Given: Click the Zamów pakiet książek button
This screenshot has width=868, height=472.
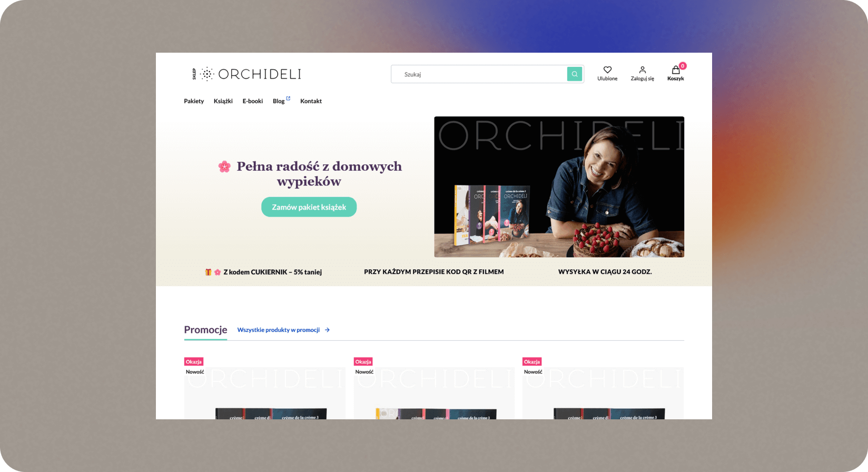Looking at the screenshot, I should point(309,207).
